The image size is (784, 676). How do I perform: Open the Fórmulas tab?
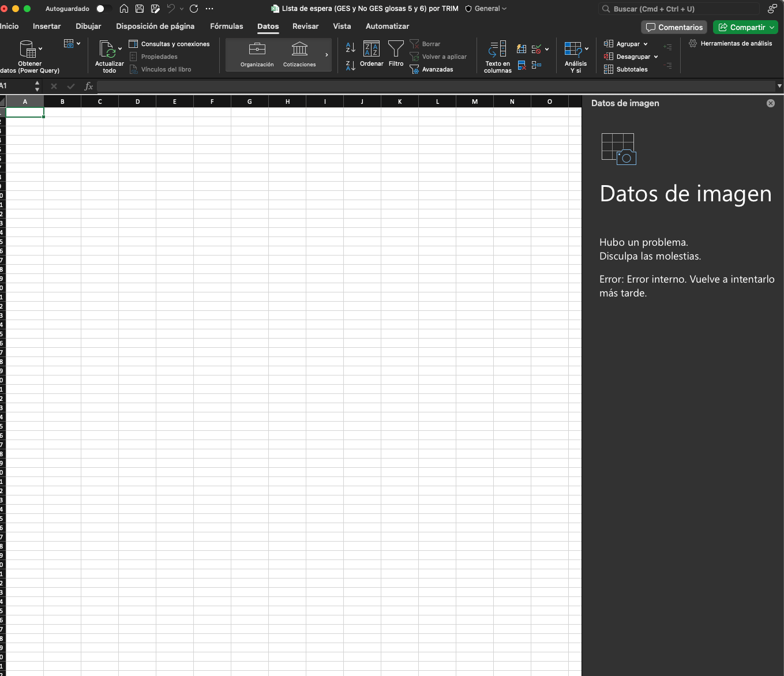(227, 27)
